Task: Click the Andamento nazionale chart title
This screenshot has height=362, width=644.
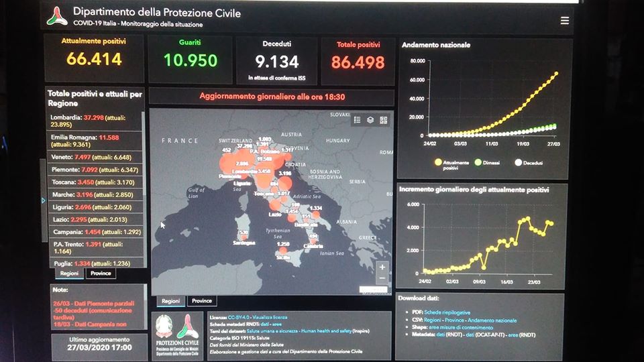Action: click(436, 45)
